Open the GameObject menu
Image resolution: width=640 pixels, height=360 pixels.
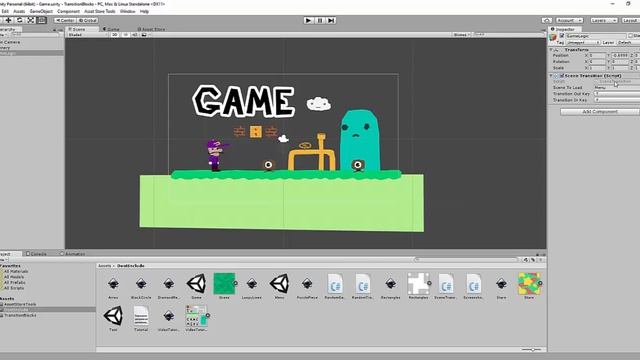(41, 11)
